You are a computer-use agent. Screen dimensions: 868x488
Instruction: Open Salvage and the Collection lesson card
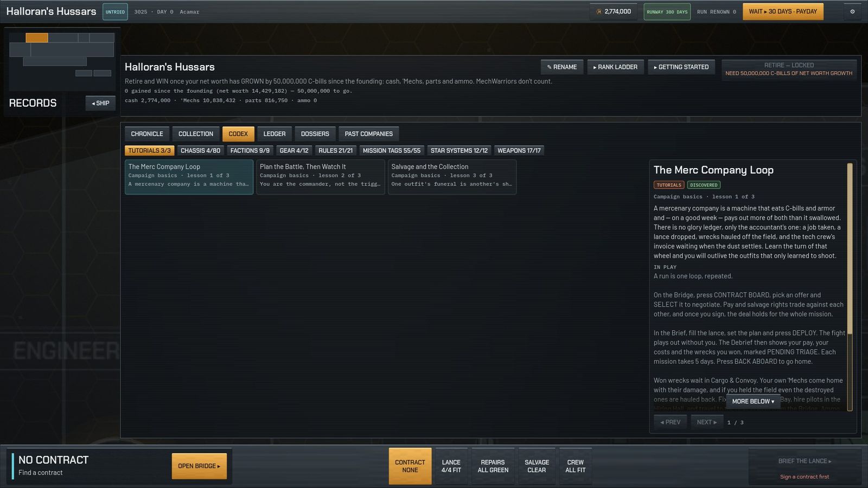pyautogui.click(x=452, y=177)
